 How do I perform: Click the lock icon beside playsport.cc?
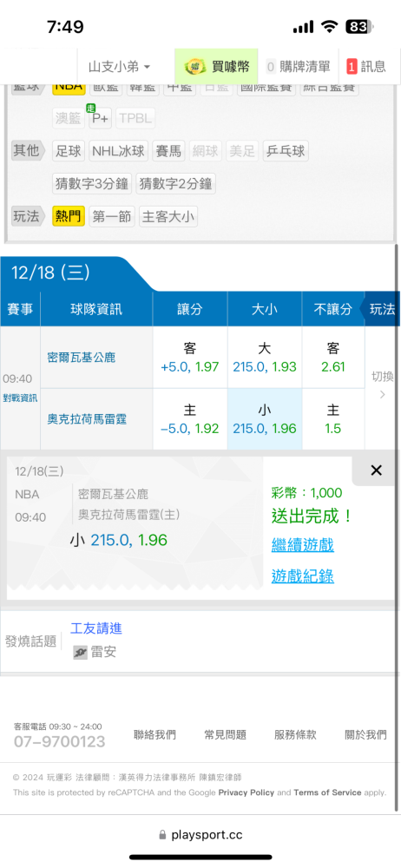click(x=162, y=835)
